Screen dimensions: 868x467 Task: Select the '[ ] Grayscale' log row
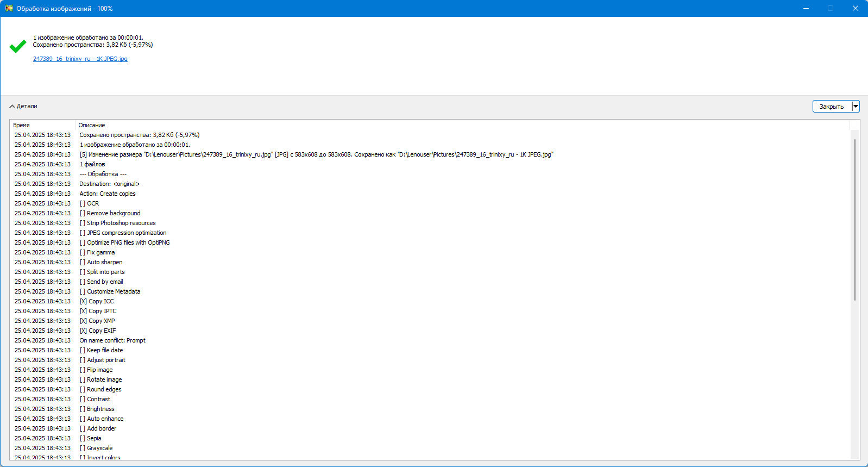click(x=430, y=448)
